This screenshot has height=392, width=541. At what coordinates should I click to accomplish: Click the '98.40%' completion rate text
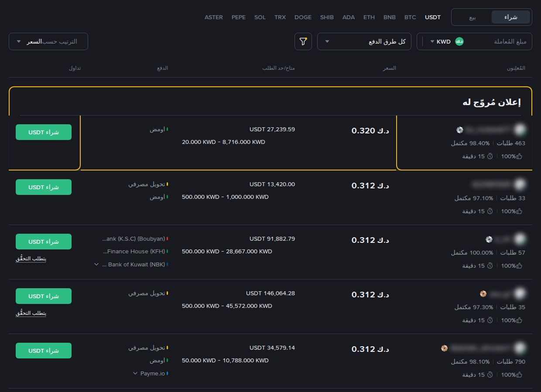point(480,143)
